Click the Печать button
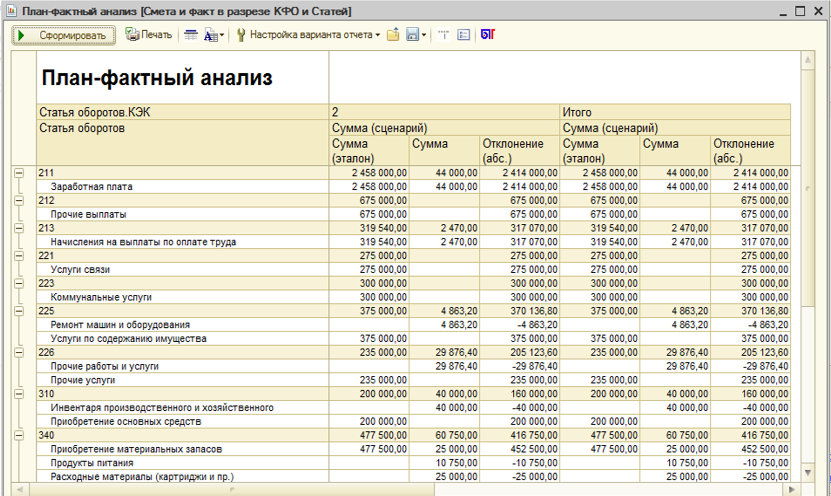The width and height of the screenshot is (831, 496). (149, 35)
